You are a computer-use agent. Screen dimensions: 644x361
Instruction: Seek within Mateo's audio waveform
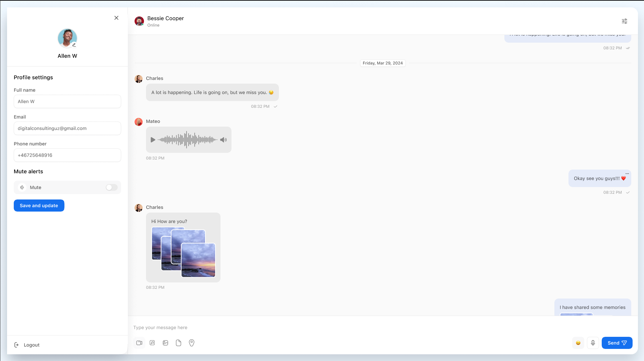point(187,140)
